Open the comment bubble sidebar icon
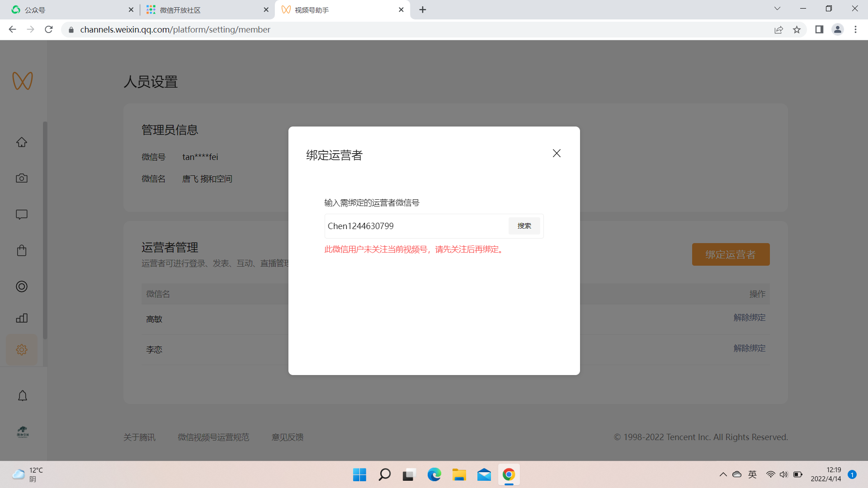This screenshot has width=868, height=488. (22, 215)
